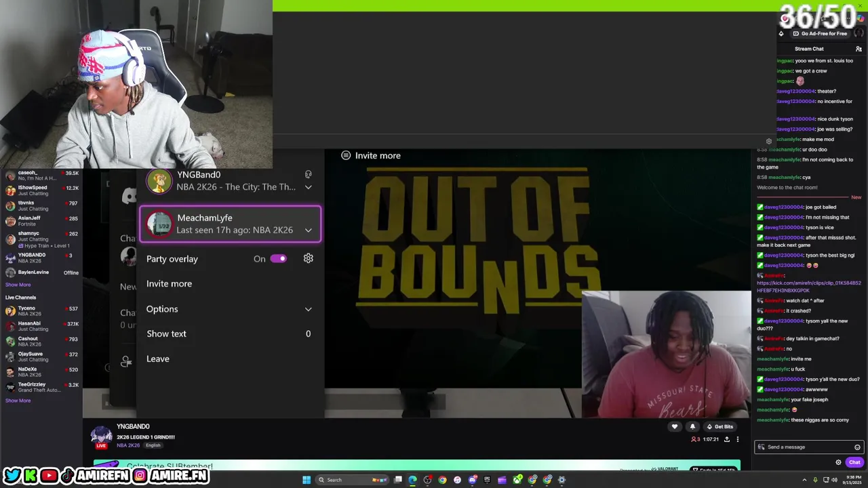Expand the YNGBand0 party member entry
The height and width of the screenshot is (488, 868).
coord(308,187)
